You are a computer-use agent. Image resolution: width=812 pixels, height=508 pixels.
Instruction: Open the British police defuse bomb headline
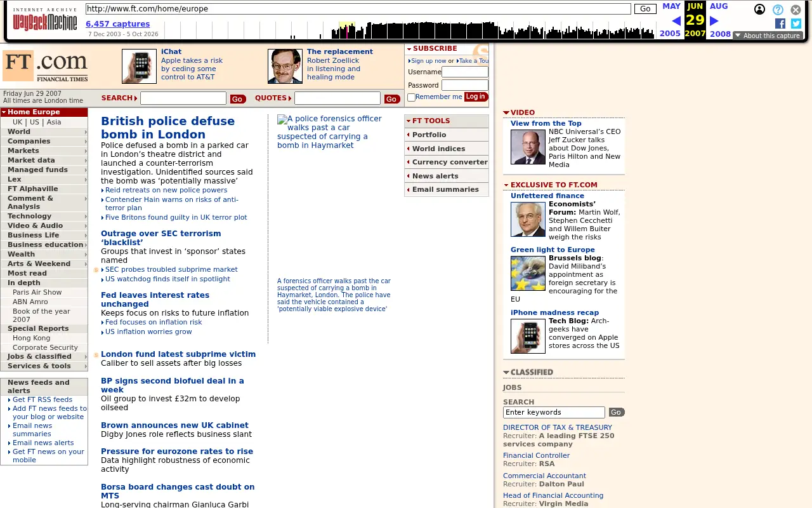click(167, 128)
